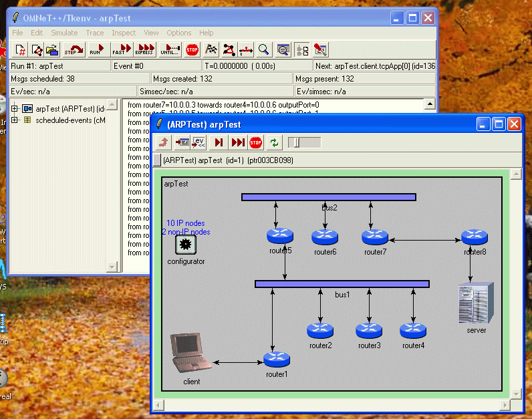Stop simulation in main Tkenv toolbar

(x=192, y=50)
